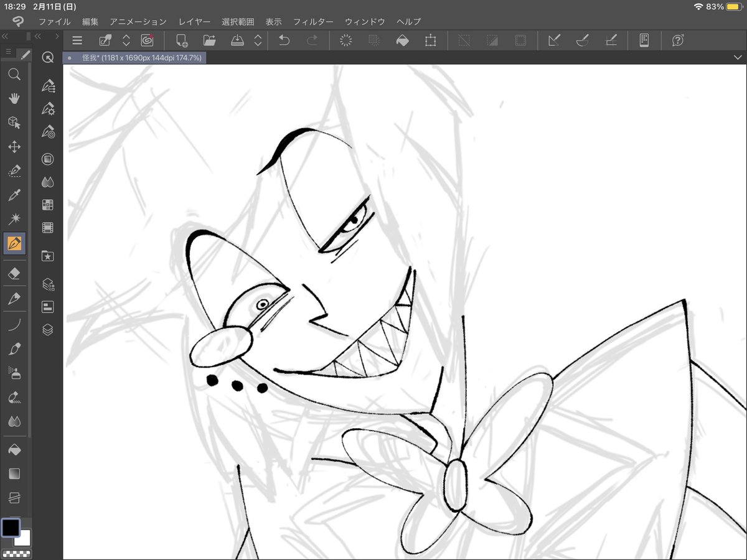Open the ファイル menu
This screenshot has width=747, height=560.
[x=55, y=21]
